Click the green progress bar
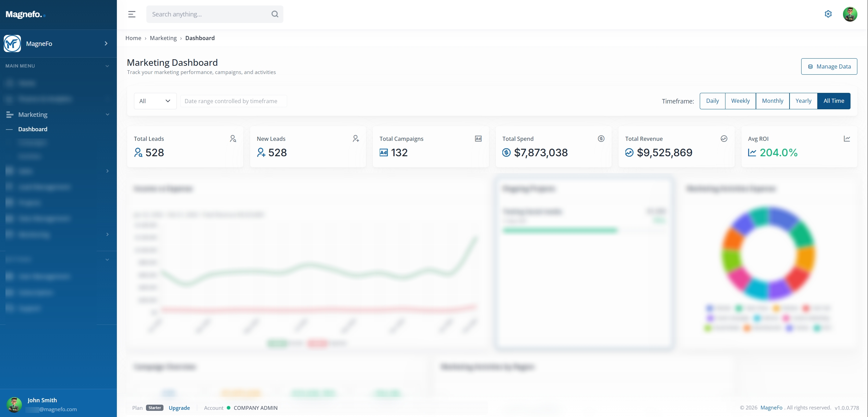 tap(560, 231)
